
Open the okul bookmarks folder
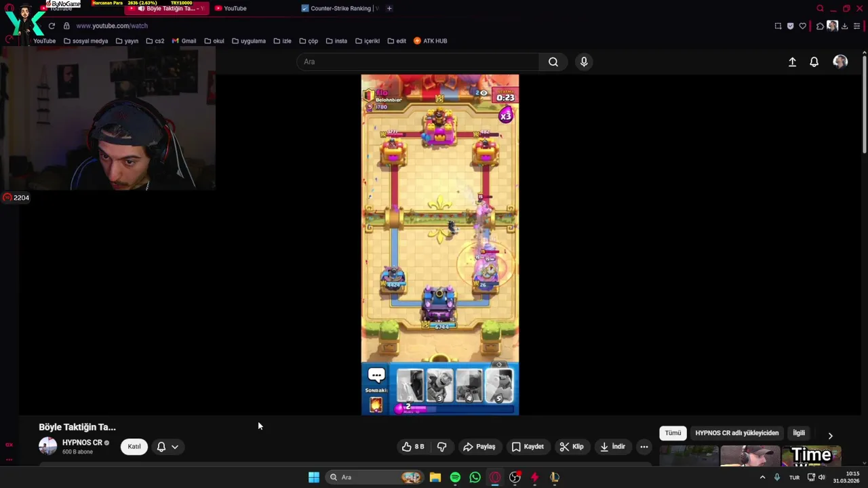pos(214,41)
